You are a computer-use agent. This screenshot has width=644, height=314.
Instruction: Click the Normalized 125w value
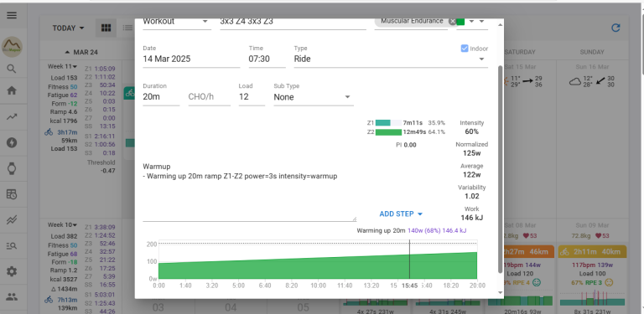[472, 153]
